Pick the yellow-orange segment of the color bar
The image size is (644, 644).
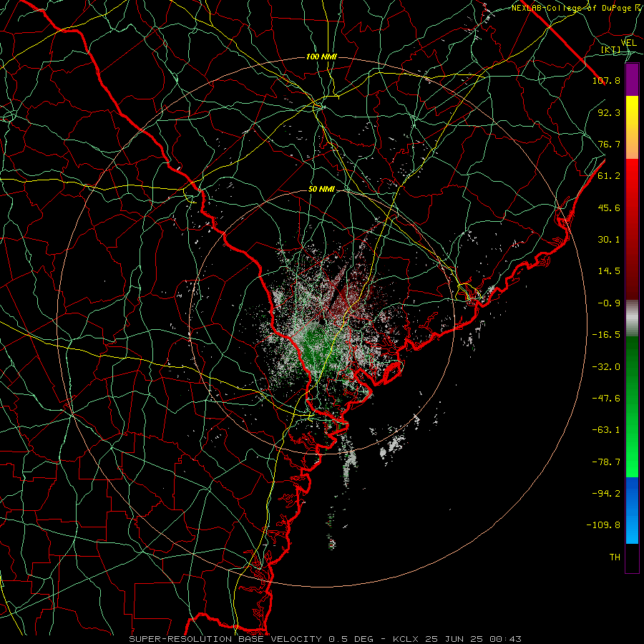coord(632,127)
